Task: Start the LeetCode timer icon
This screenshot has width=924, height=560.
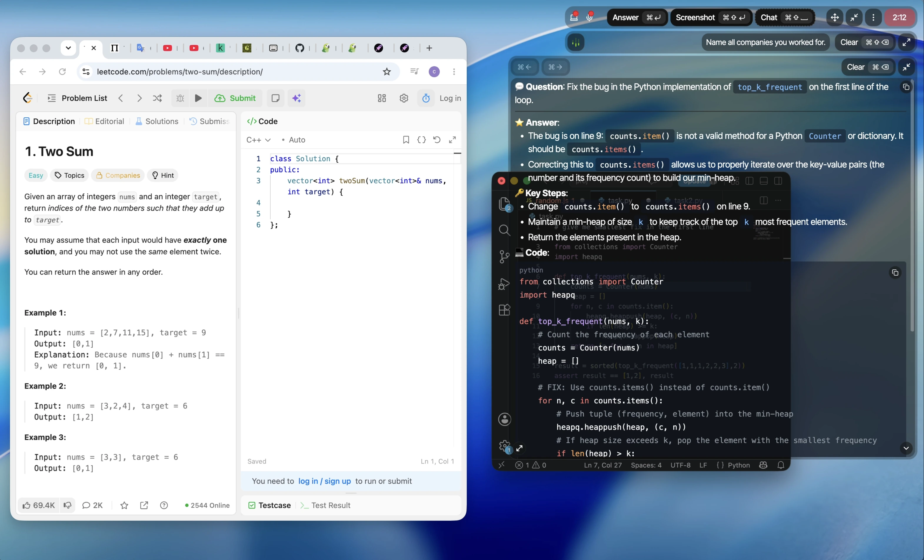Action: (426, 98)
